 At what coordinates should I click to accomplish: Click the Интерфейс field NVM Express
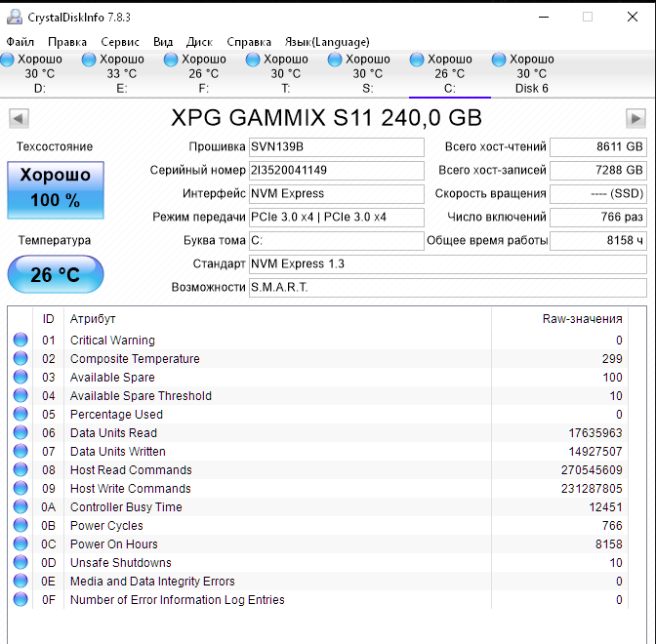tap(337, 193)
